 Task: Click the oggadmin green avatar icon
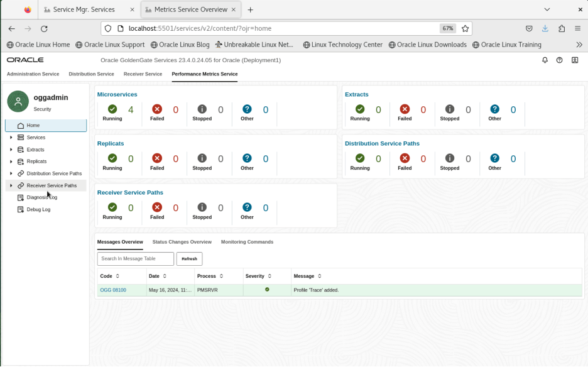[18, 101]
